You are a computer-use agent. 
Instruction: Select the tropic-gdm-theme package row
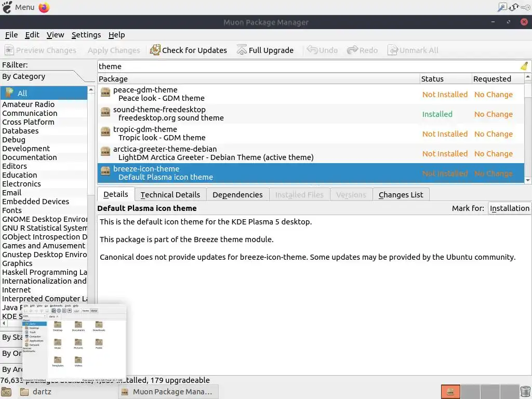point(311,134)
